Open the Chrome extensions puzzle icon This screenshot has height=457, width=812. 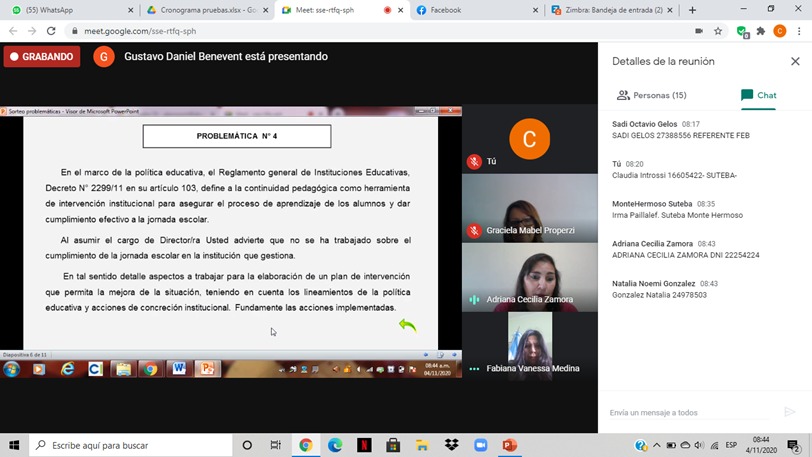pos(760,31)
